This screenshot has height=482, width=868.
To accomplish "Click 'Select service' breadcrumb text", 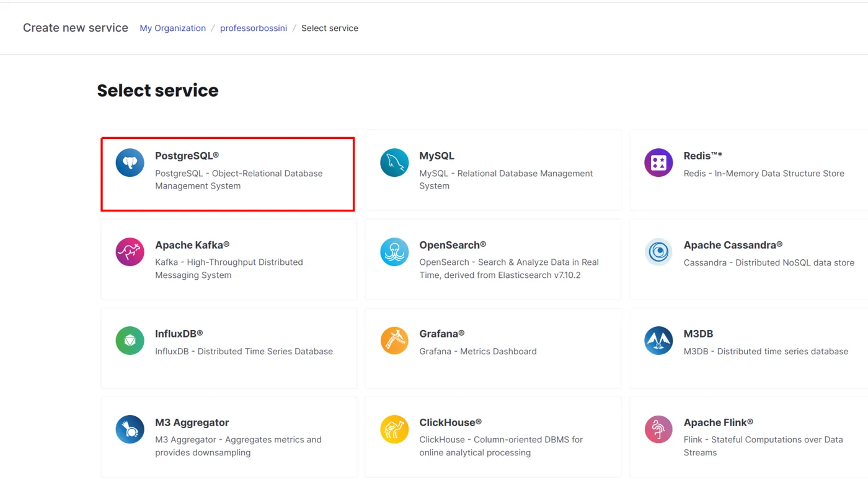I will 330,28.
